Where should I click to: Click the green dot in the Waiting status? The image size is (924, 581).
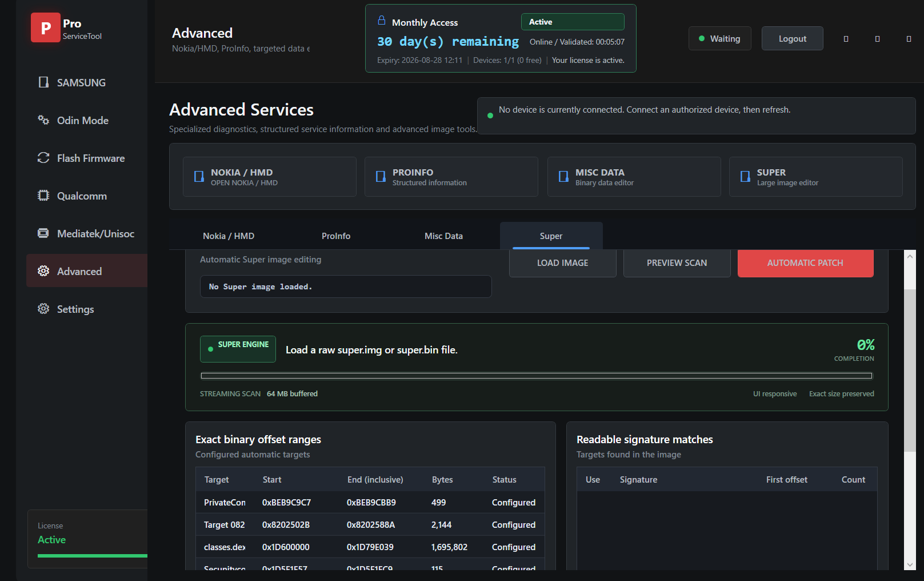coord(702,39)
